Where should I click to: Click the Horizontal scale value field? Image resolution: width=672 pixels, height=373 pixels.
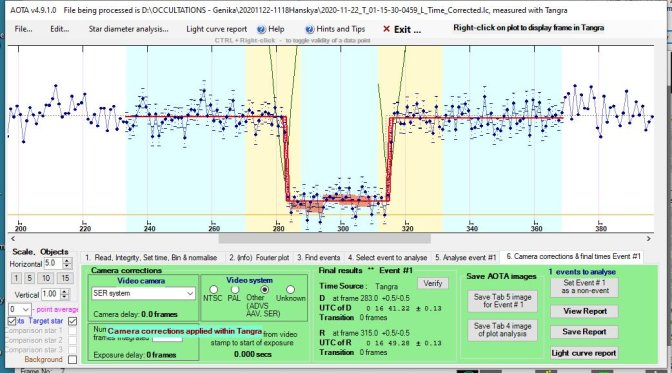pyautogui.click(x=53, y=263)
